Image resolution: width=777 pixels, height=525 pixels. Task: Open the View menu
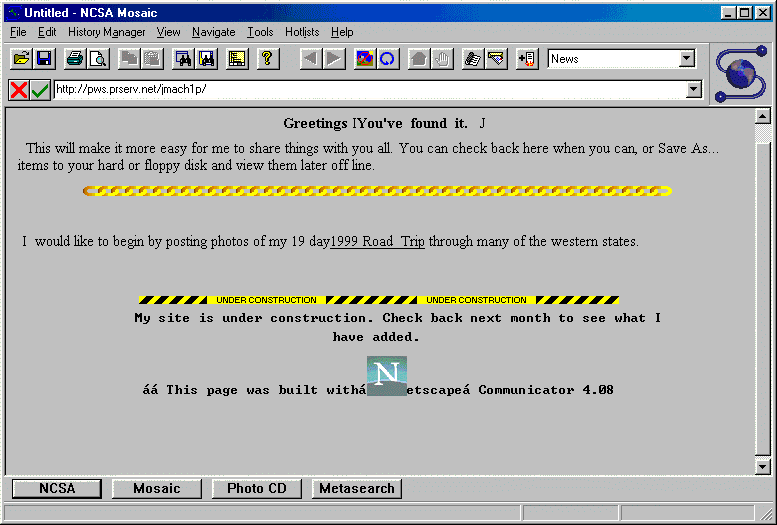[168, 32]
